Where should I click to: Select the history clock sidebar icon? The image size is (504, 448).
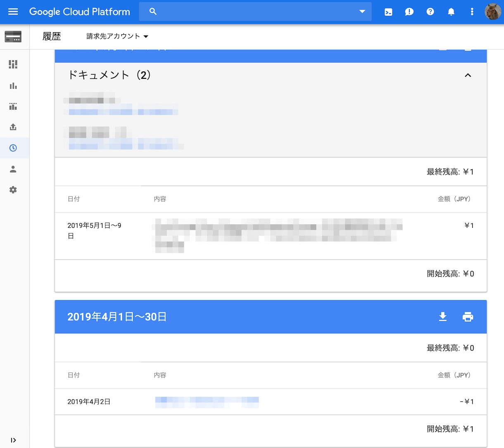coord(13,148)
